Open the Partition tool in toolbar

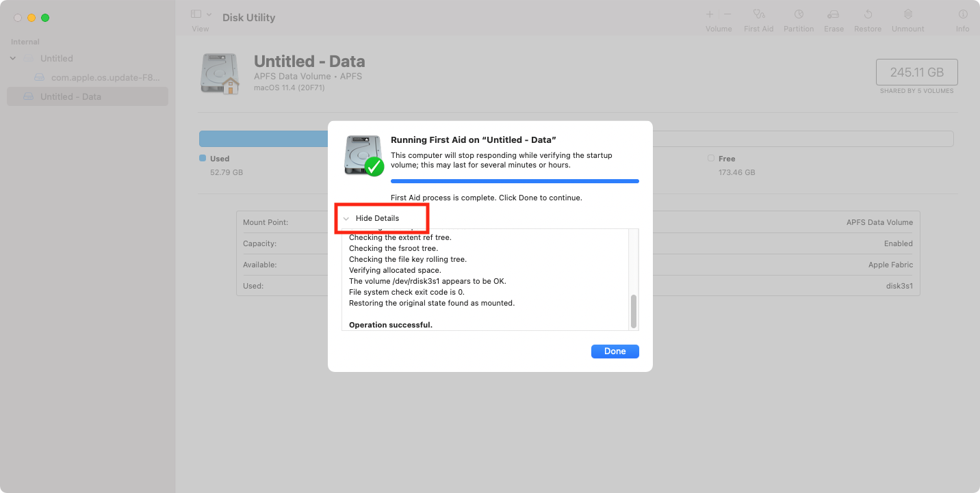pos(799,14)
